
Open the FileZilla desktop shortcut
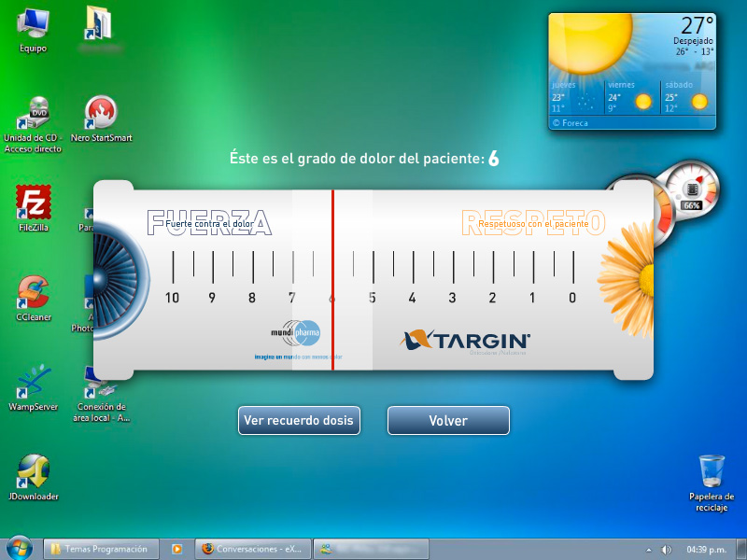[x=34, y=203]
